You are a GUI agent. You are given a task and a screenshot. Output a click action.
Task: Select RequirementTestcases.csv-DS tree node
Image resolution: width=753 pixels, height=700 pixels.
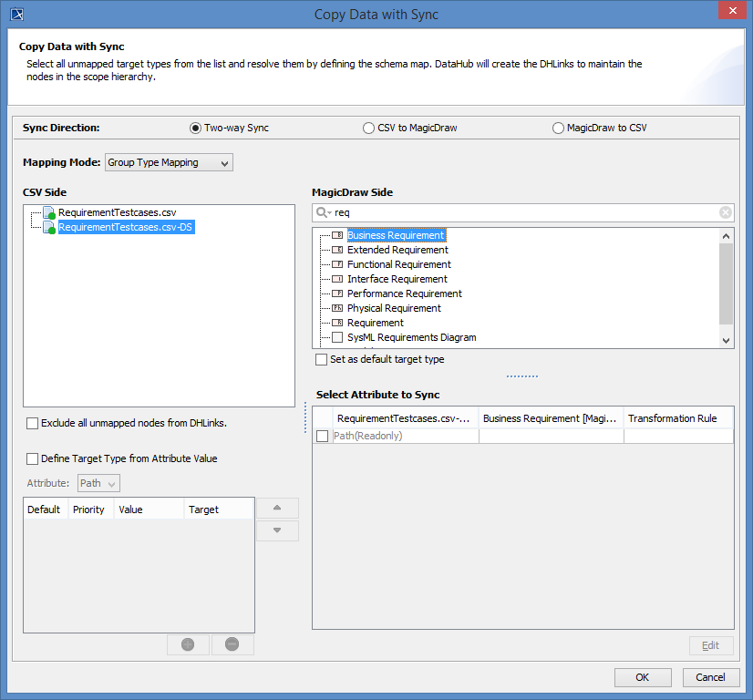click(x=126, y=227)
